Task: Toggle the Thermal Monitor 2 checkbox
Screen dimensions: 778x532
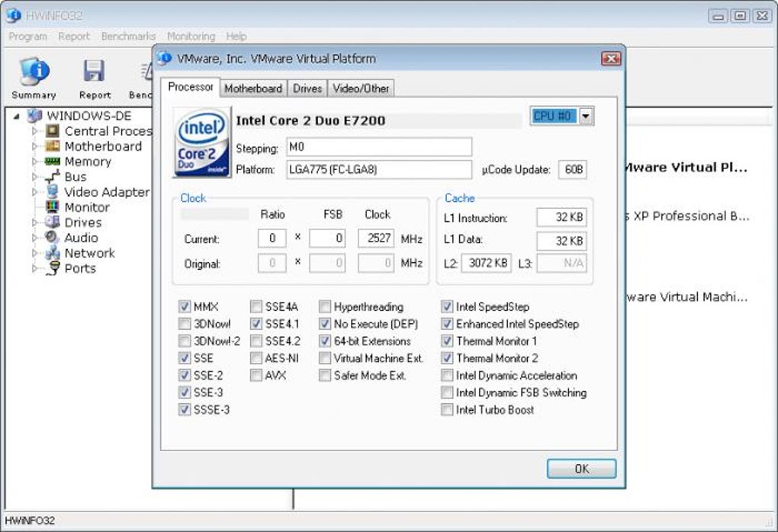Action: (x=447, y=358)
